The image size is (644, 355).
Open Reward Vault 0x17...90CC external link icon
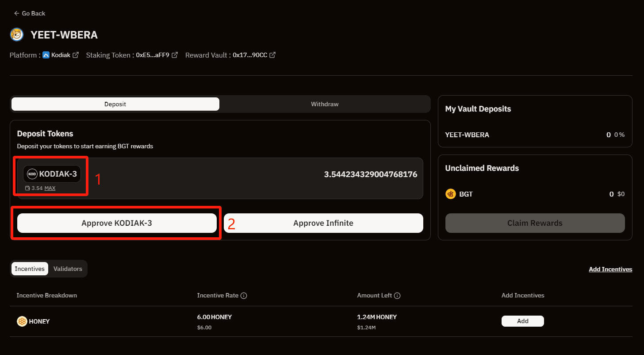tap(272, 55)
